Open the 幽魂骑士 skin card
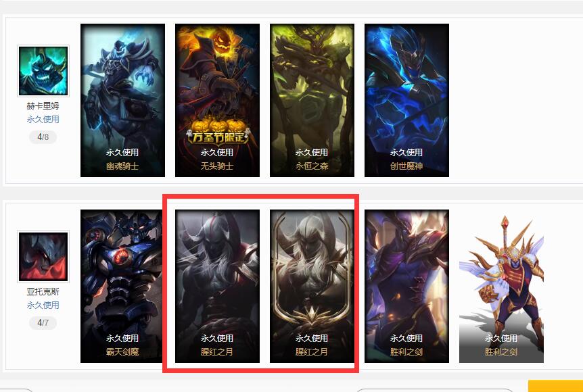 [122, 100]
